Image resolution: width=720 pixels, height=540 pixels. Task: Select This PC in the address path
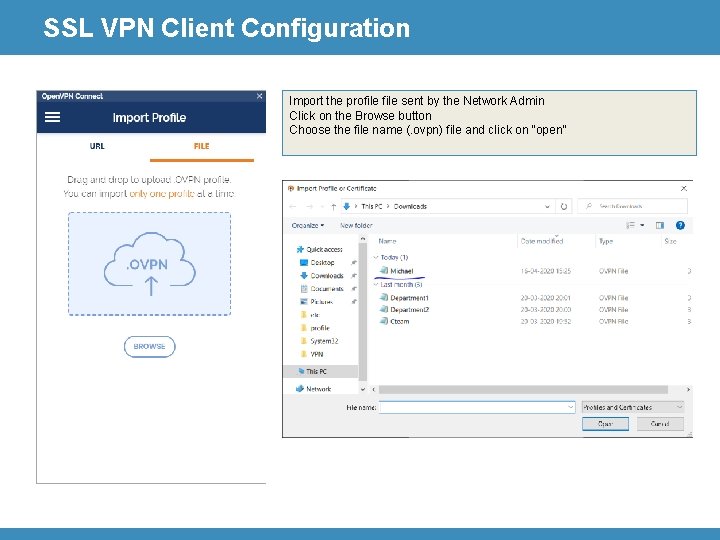(x=371, y=206)
